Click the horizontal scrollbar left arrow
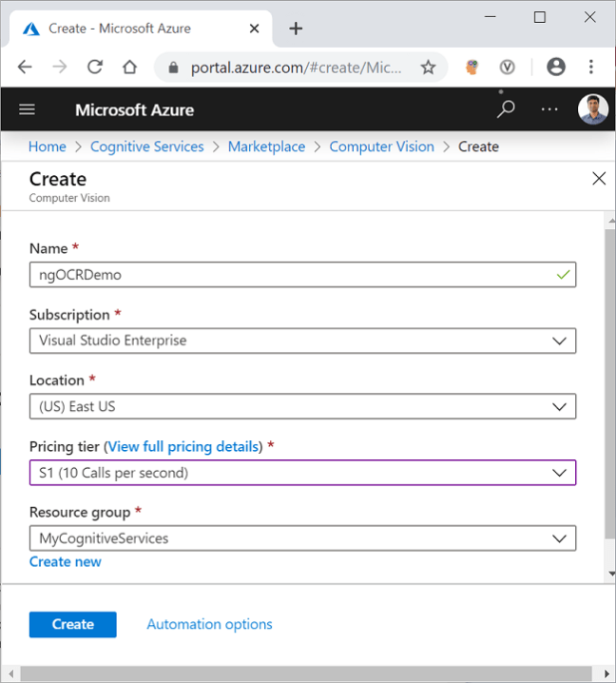This screenshot has height=683, width=616. (x=11, y=673)
